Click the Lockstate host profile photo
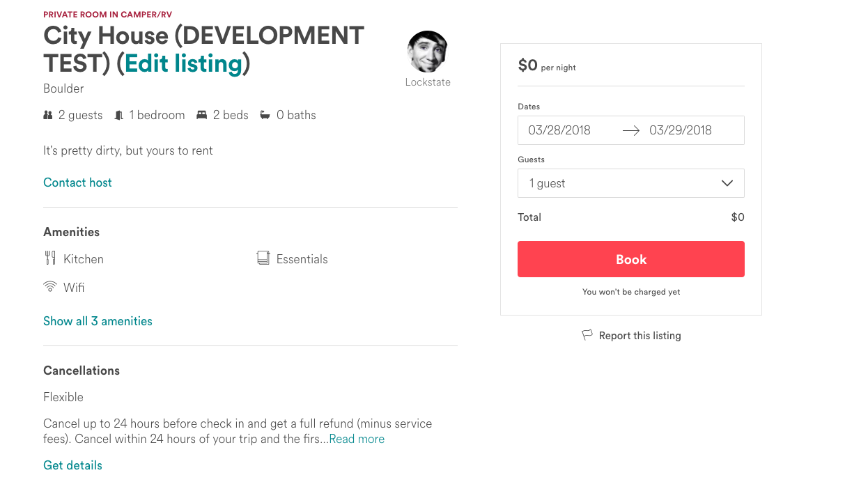This screenshot has width=868, height=482. (427, 52)
